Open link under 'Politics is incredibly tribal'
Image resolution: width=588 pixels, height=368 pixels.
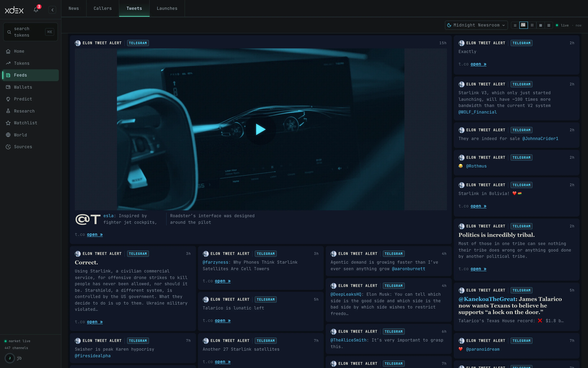tap(478, 269)
